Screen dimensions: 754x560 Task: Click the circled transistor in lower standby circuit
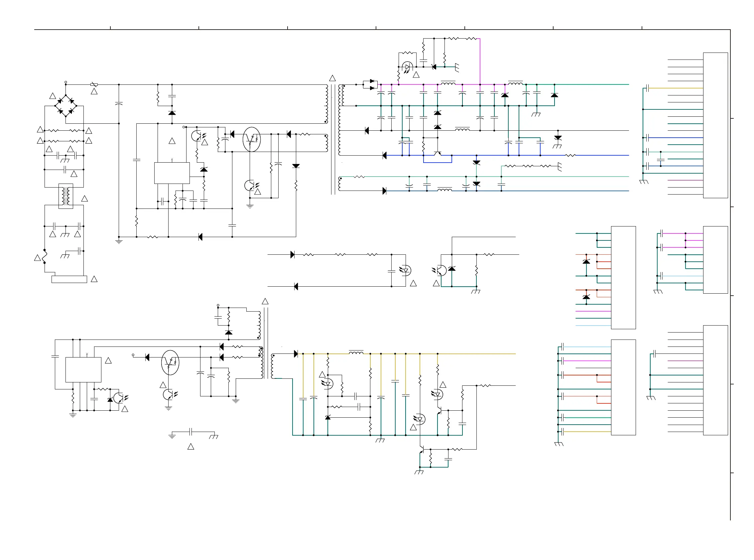pos(170,362)
